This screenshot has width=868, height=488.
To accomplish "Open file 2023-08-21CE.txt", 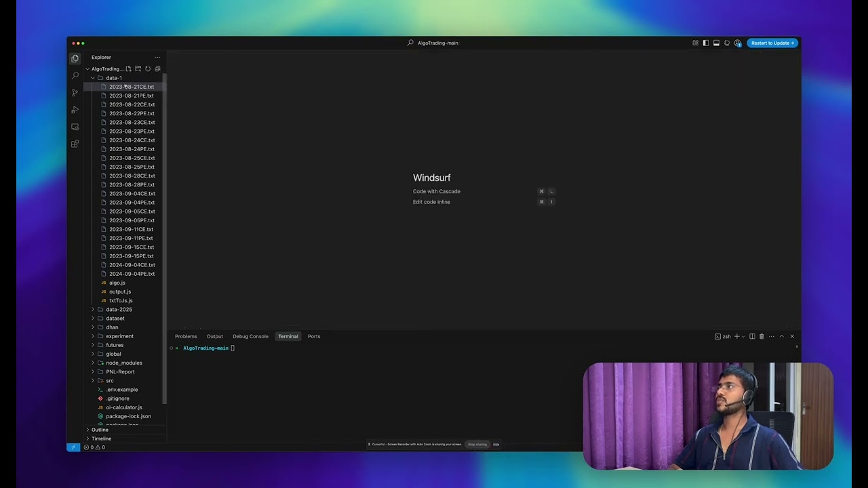I will click(132, 87).
